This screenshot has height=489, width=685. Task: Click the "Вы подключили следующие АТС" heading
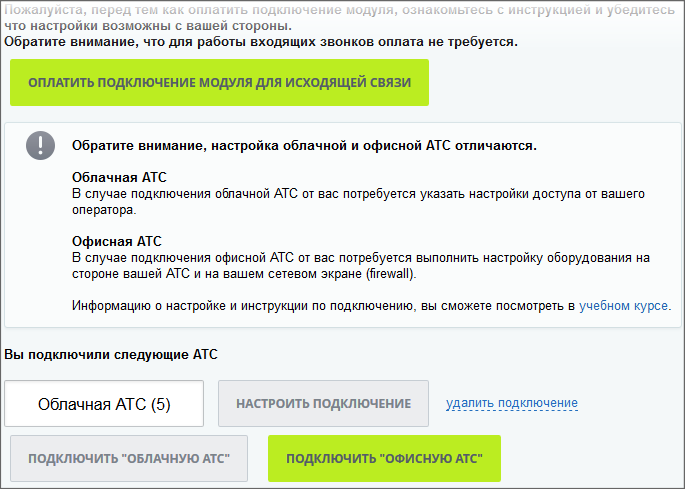[111, 354]
